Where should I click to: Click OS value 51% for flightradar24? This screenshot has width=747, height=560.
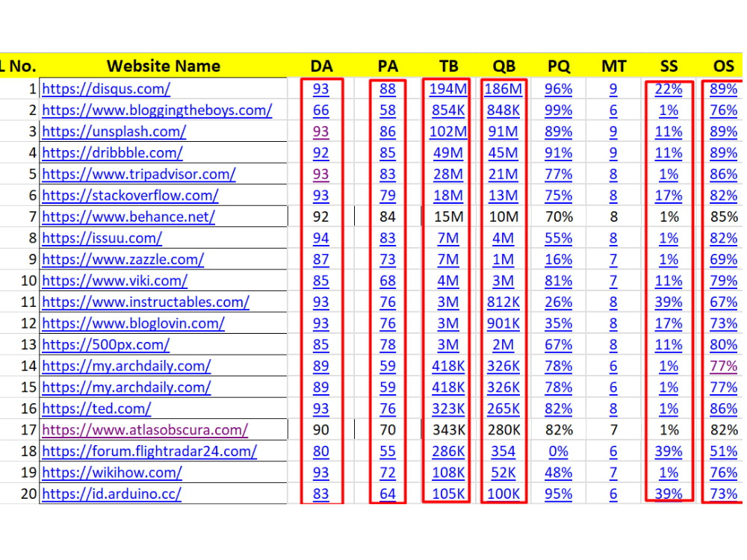point(724,452)
